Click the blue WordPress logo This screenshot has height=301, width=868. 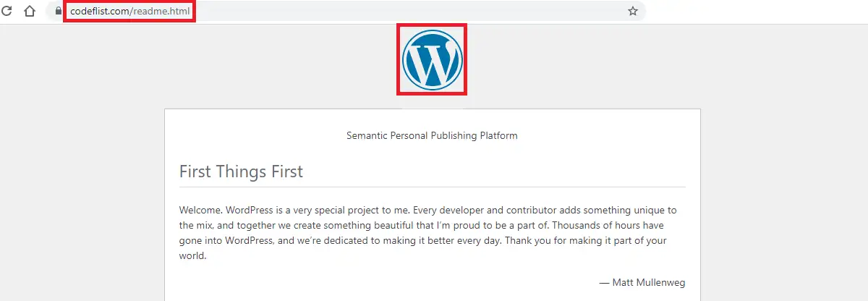pyautogui.click(x=432, y=59)
